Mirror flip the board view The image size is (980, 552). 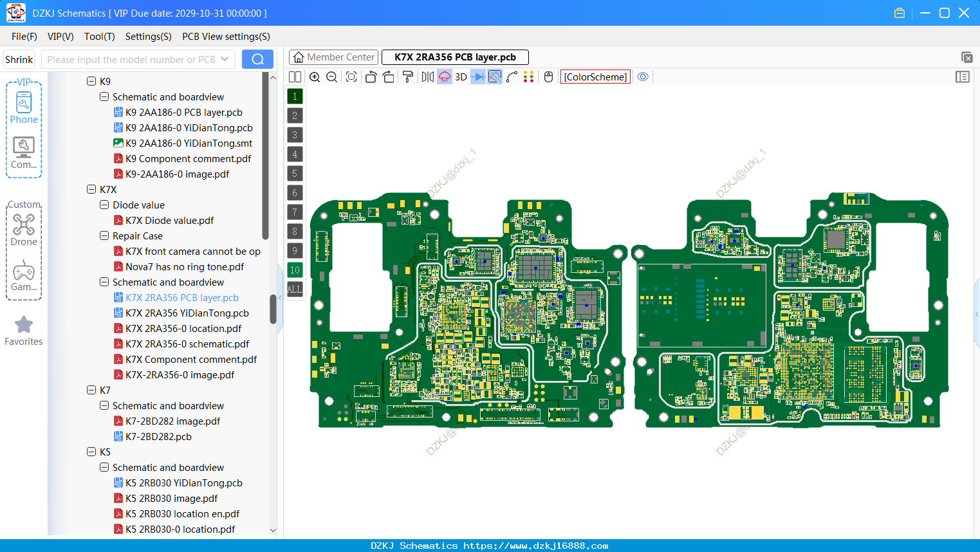(428, 77)
